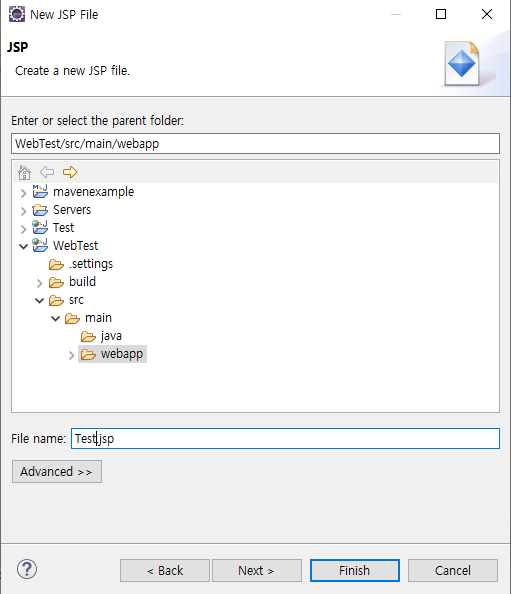The height and width of the screenshot is (594, 511).
Task: Click the yellow forward arrow icon
Action: coord(70,172)
